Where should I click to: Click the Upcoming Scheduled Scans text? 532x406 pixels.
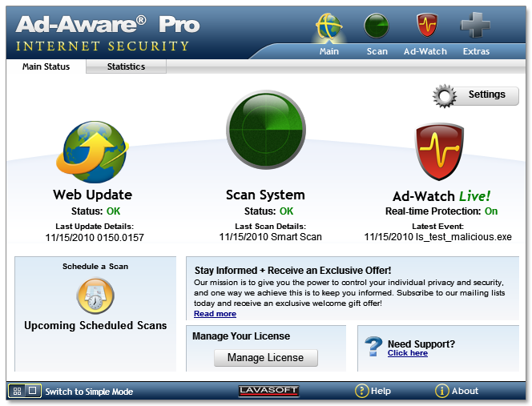[x=95, y=325]
